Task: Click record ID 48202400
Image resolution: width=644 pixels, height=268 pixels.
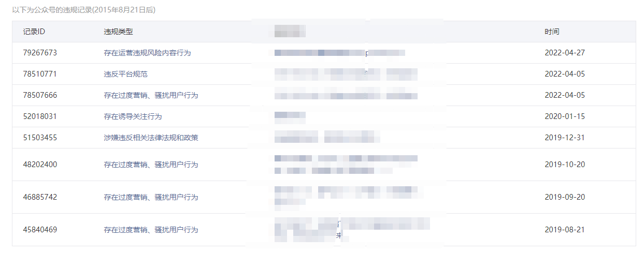Action: tap(40, 165)
